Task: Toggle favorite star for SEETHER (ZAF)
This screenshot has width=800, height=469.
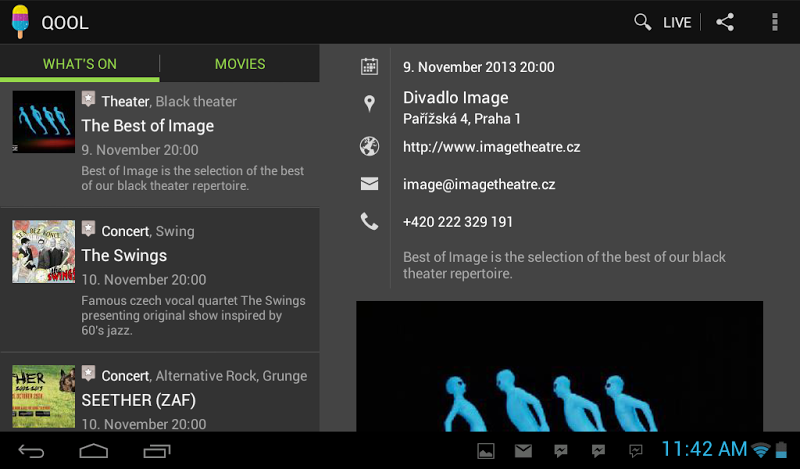Action: pos(88,374)
